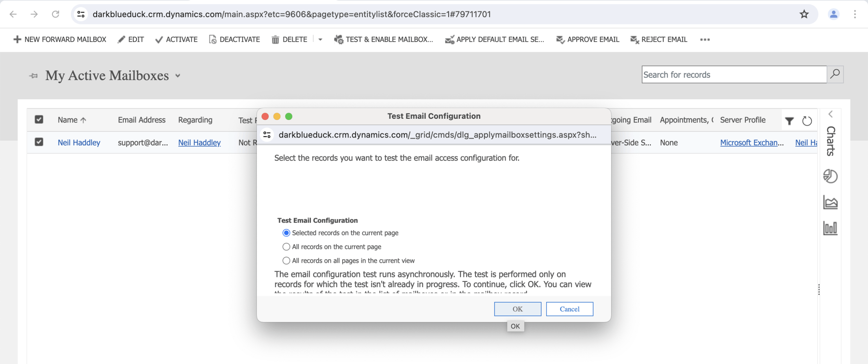Pin the My Active Mailboxes view
Viewport: 868px width, 364px height.
click(x=33, y=76)
